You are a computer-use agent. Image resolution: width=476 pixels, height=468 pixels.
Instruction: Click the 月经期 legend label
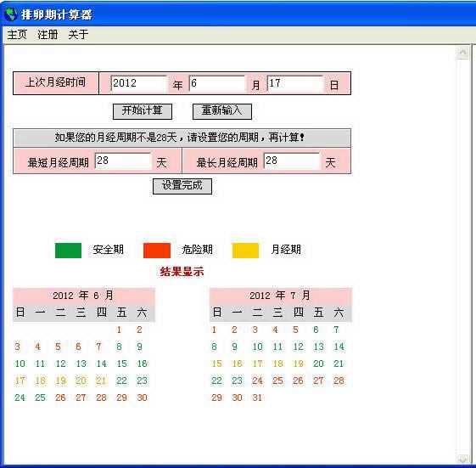click(286, 250)
